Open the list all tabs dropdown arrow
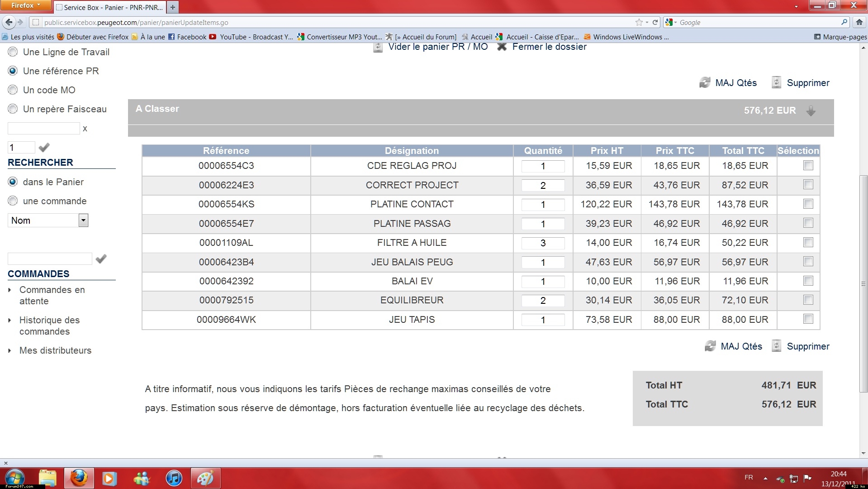Viewport: 868px width, 489px height. (x=796, y=7)
